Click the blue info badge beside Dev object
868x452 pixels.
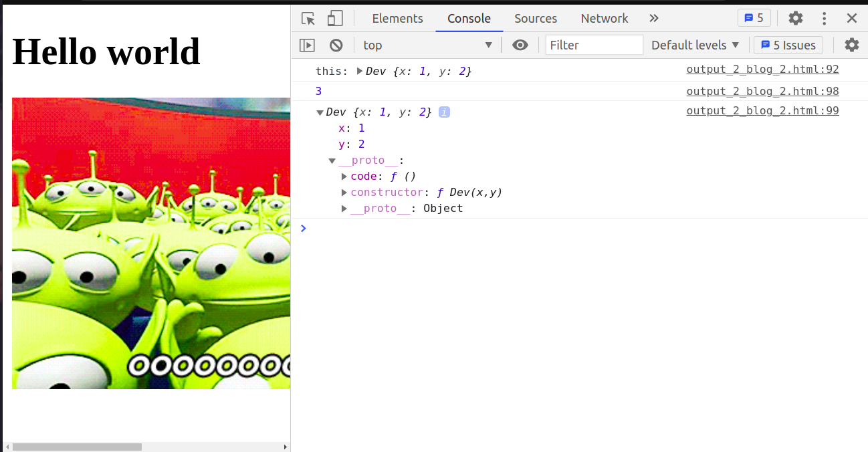point(444,112)
